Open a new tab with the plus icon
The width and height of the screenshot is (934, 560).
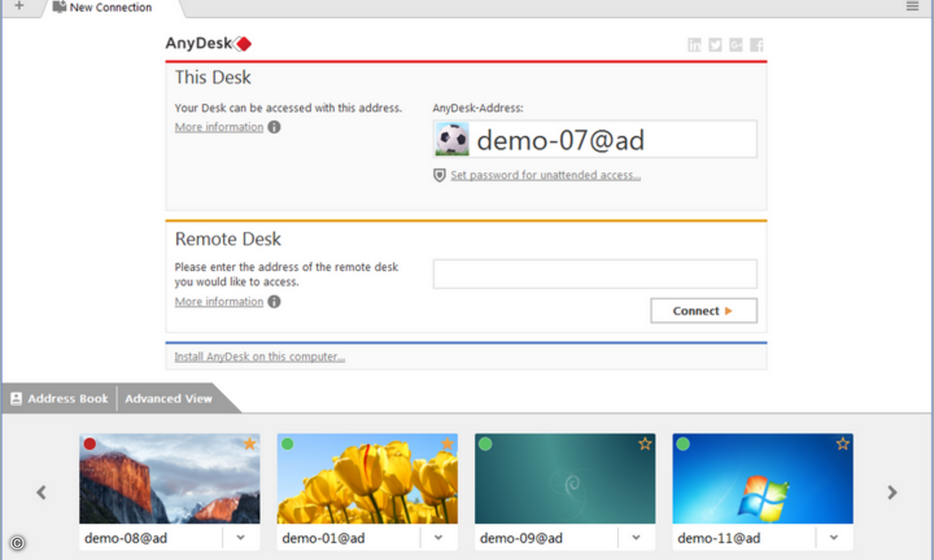19,6
